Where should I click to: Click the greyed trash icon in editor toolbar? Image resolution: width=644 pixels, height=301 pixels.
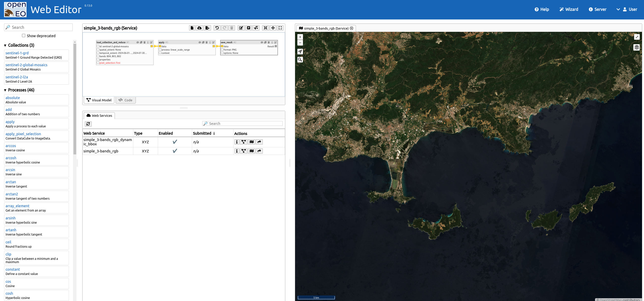[x=232, y=28]
